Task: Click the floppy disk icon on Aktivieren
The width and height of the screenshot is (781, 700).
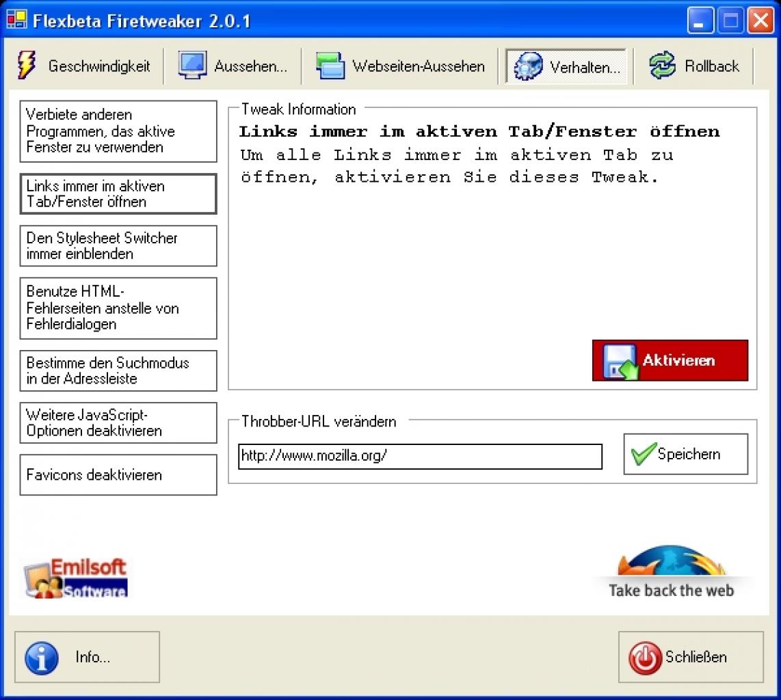Action: coord(620,362)
